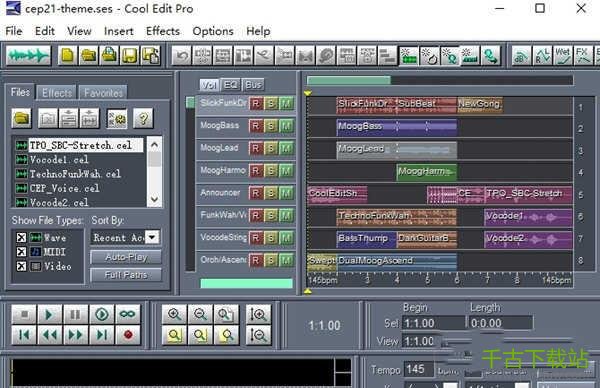Click the red Record button
Viewport: 600px width, 388px height.
[x=128, y=335]
